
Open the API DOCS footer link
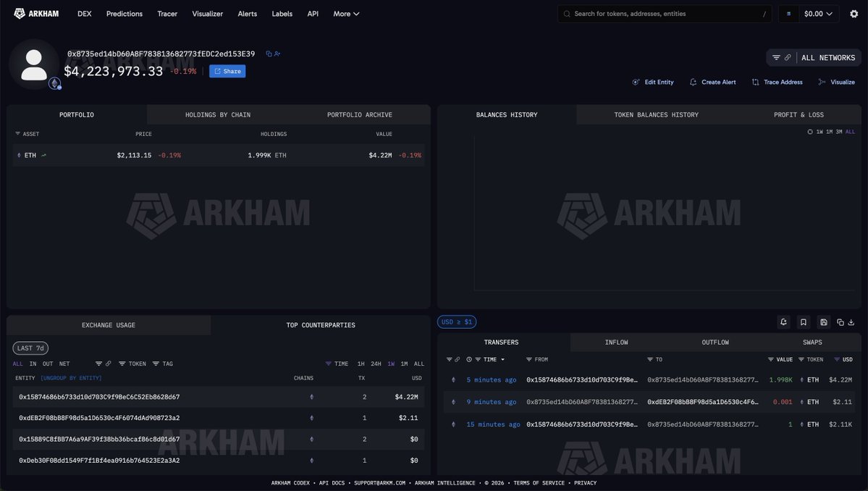coord(332,483)
